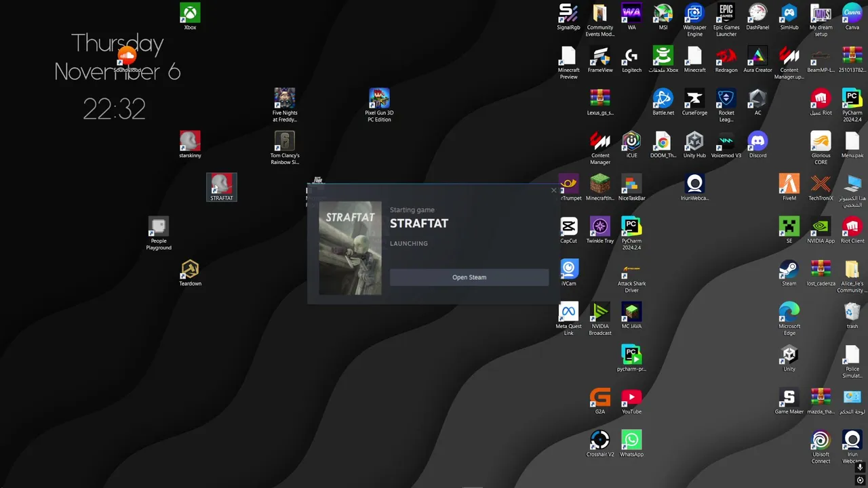Open the Xbox desktop shortcut

pos(190,16)
